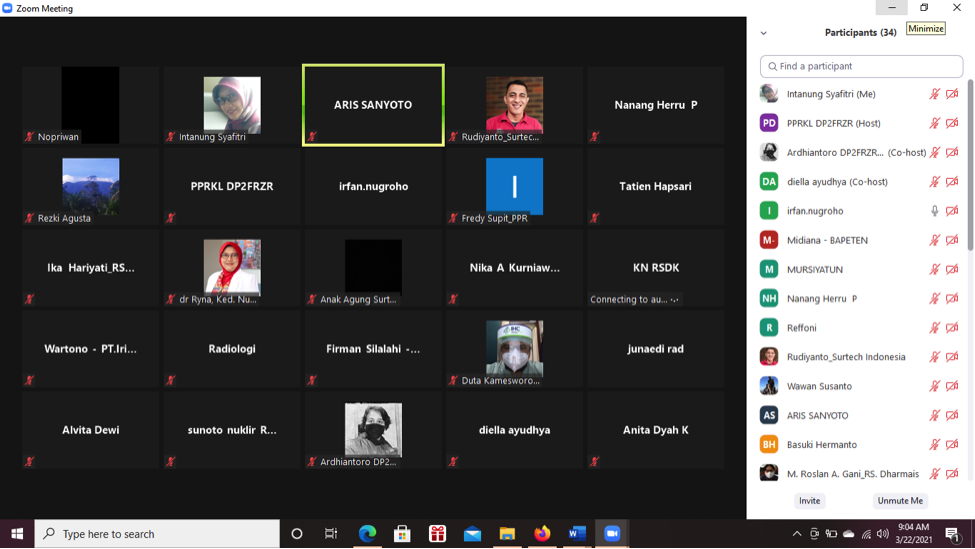Click Tatien Hapsari tile
Viewport: 975px width, 549px height.
pos(655,187)
